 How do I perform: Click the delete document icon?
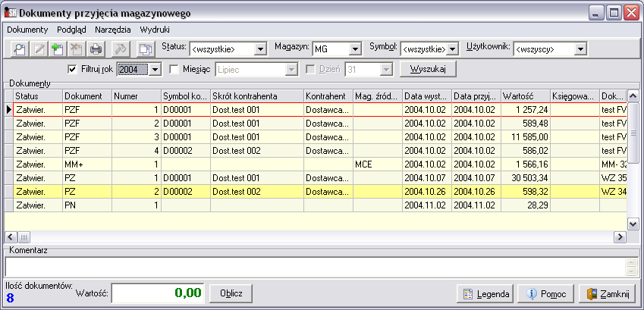point(77,49)
